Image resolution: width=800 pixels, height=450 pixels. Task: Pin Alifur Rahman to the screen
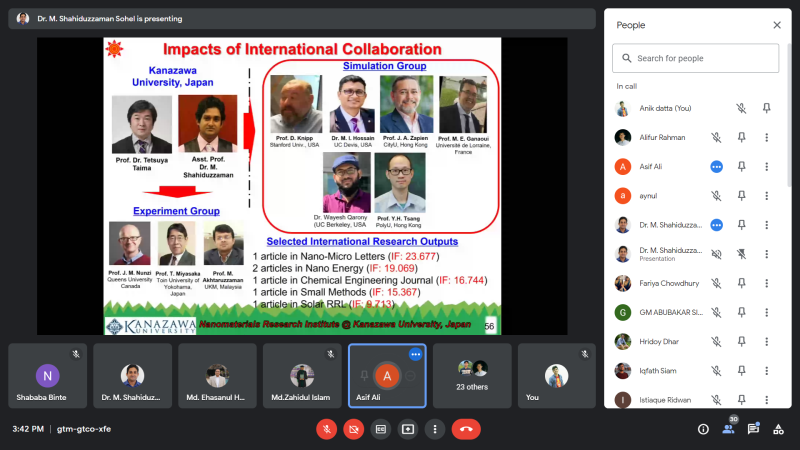coord(741,137)
